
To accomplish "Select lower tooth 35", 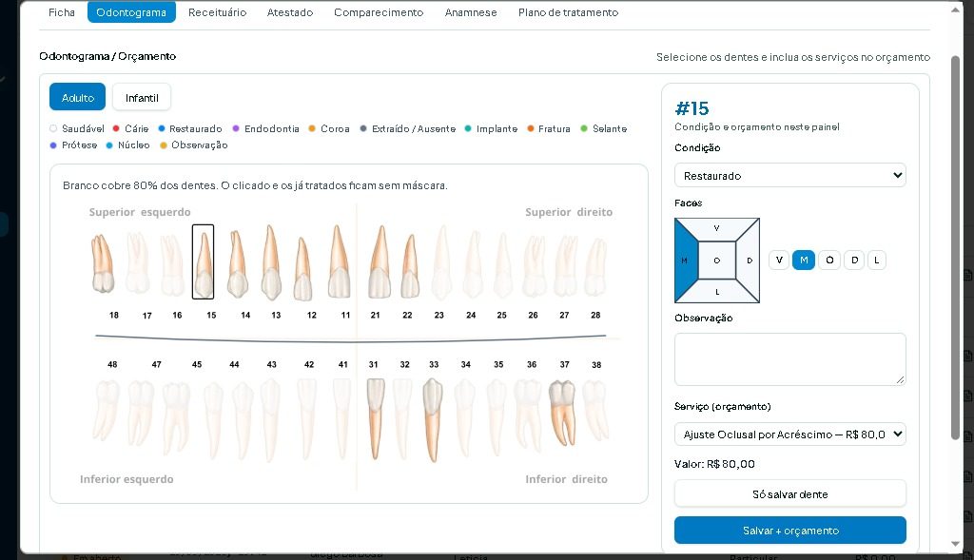I will tap(497, 417).
